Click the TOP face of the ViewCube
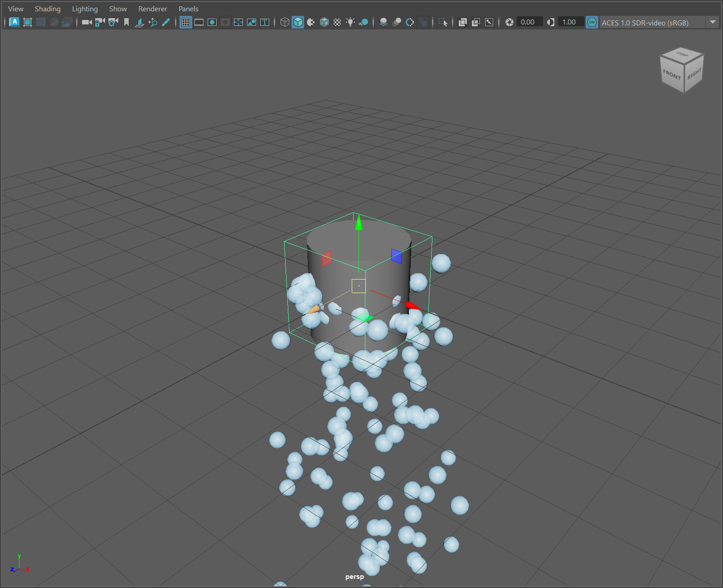 click(x=682, y=54)
